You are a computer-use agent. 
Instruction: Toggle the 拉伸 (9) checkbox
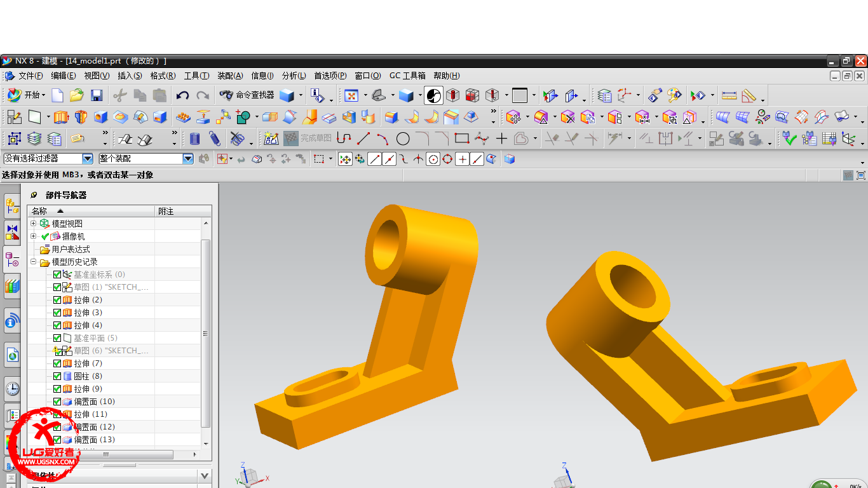pos(57,389)
